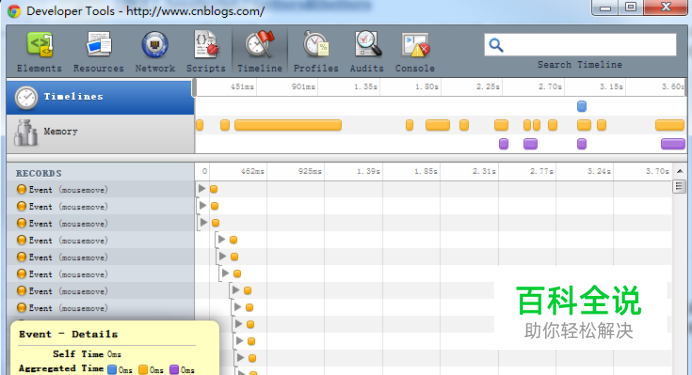Select the third Event (mousemove) record
Viewport: 692px width, 375px height.
click(x=101, y=223)
